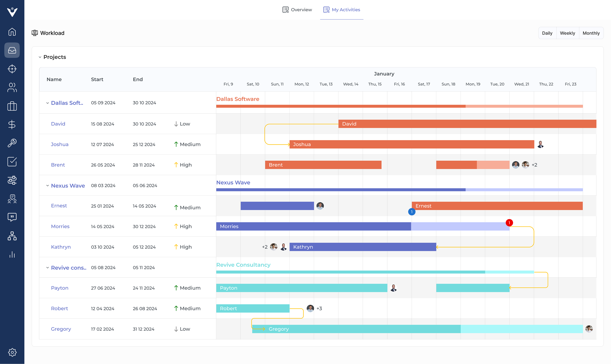
Task: Enable Monthly workload view
Action: [x=591, y=33]
